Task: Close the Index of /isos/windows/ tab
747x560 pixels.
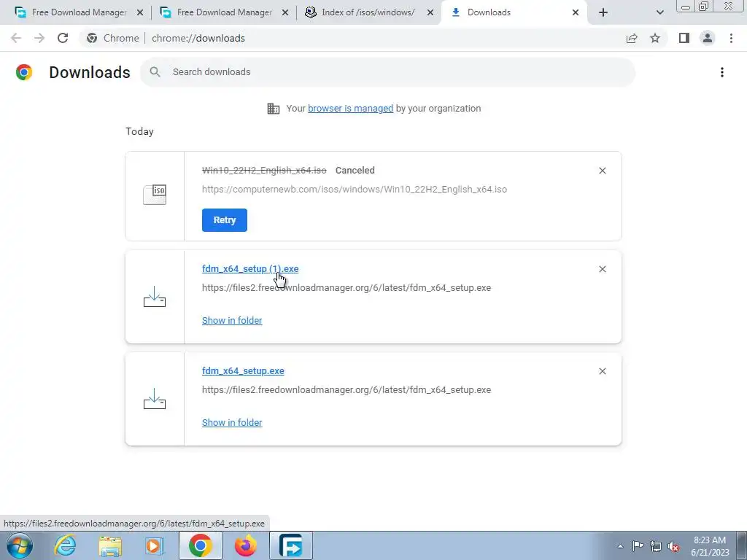Action: coord(430,12)
